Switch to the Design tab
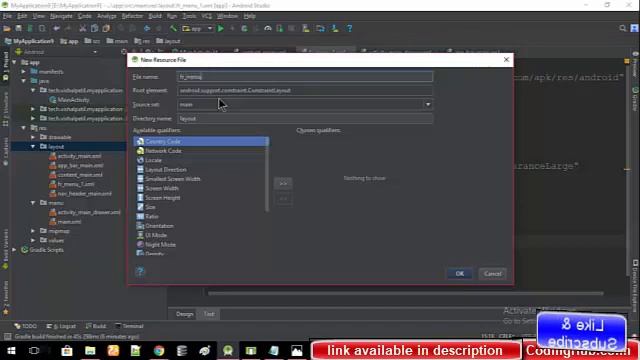640x360 pixels. [184, 314]
